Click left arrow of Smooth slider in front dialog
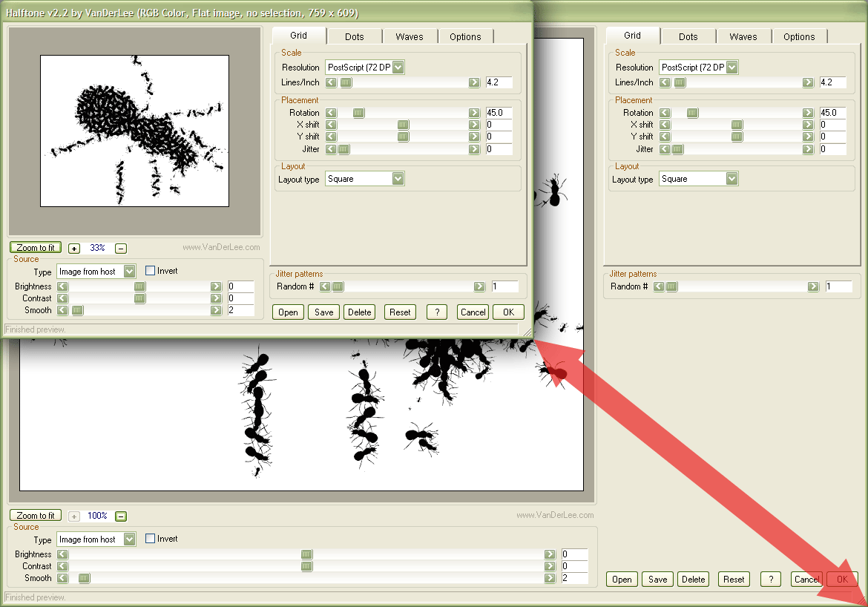868x607 pixels. tap(62, 310)
